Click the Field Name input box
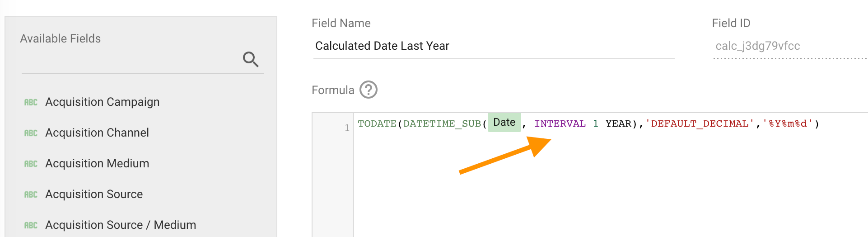Viewport: 868px width, 237px height. 493,46
